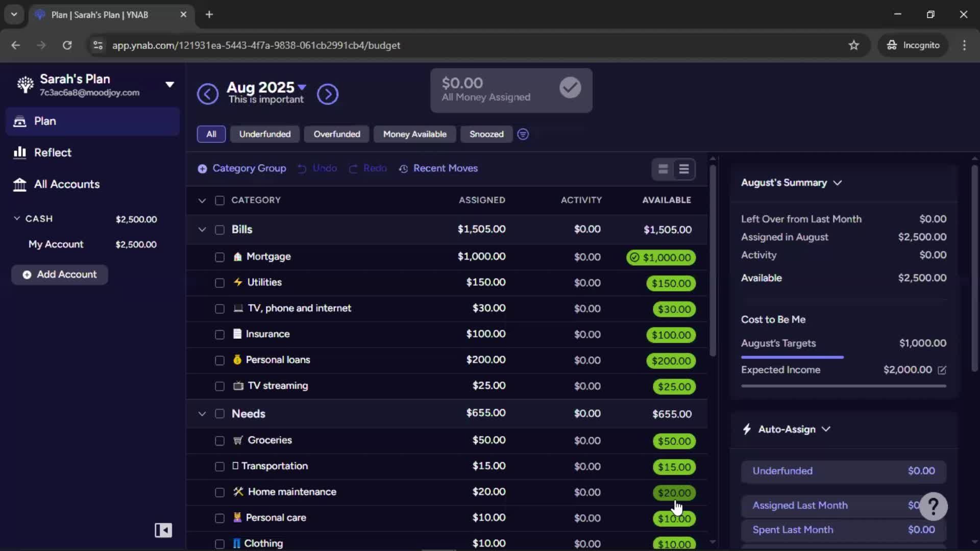This screenshot has height=551, width=980.
Task: Click the Sarah's Plan tree logo
Action: pyautogui.click(x=25, y=84)
